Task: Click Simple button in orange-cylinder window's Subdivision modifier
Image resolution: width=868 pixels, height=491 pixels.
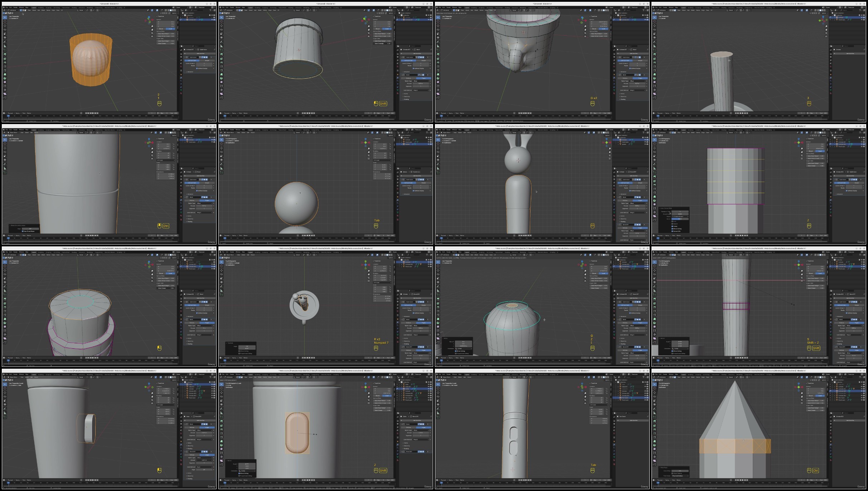Action: (207, 60)
